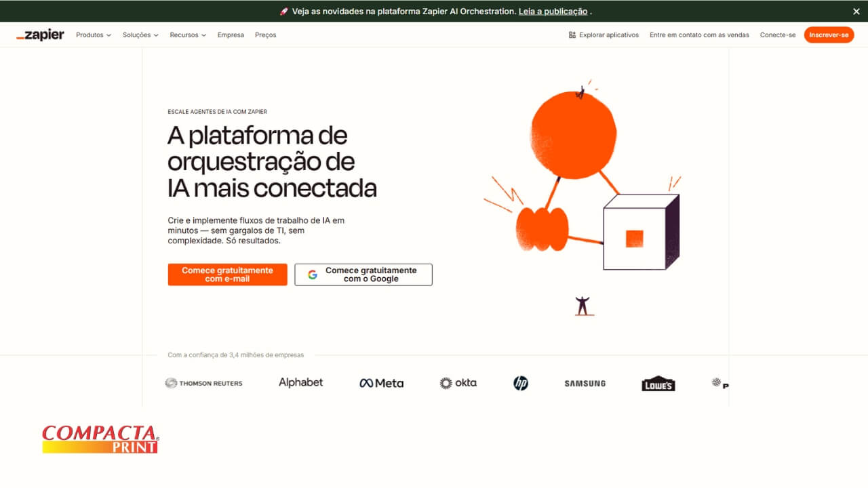Screen dimensions: 868x488
Task: Open the Recursos dropdown menu
Action: 188,35
